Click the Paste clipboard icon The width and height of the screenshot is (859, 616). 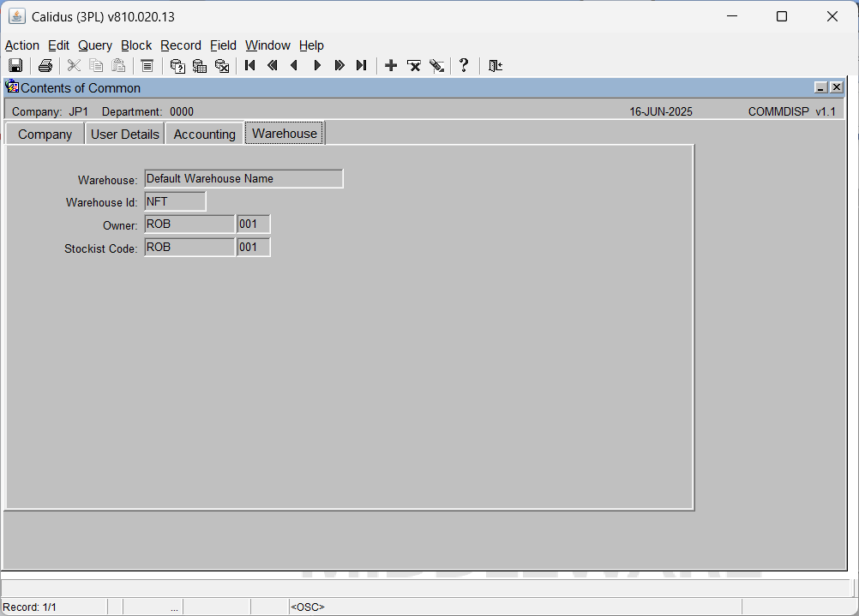pos(118,66)
